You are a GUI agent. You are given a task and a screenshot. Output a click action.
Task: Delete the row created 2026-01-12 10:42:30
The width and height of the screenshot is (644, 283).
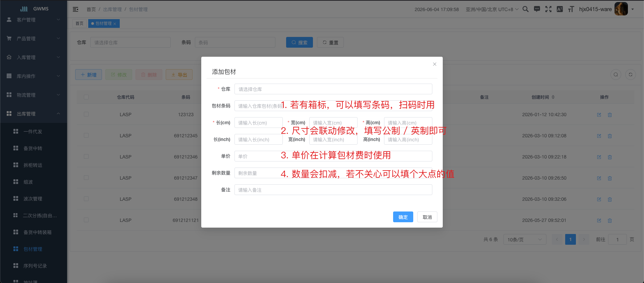click(610, 115)
